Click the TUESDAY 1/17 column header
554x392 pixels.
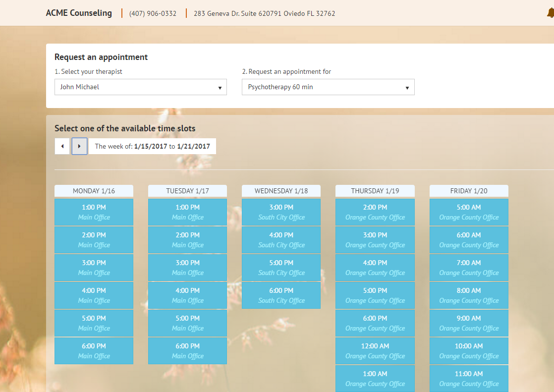tap(188, 191)
